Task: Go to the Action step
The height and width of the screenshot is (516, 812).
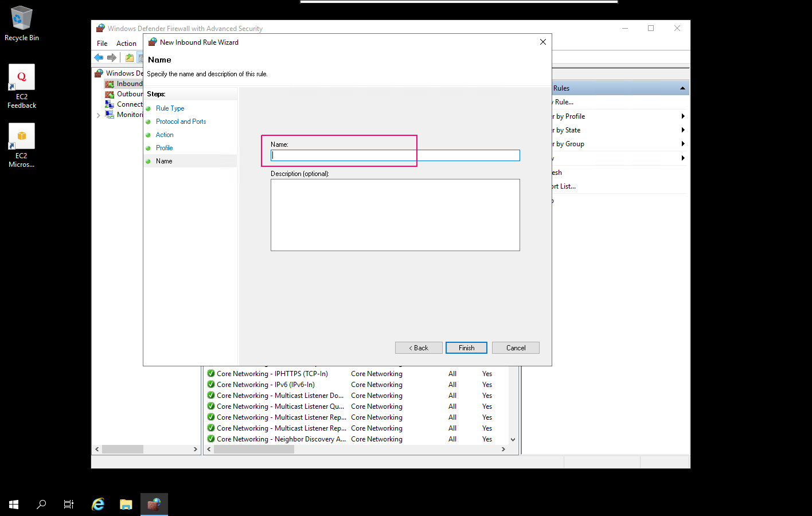Action: click(165, 135)
